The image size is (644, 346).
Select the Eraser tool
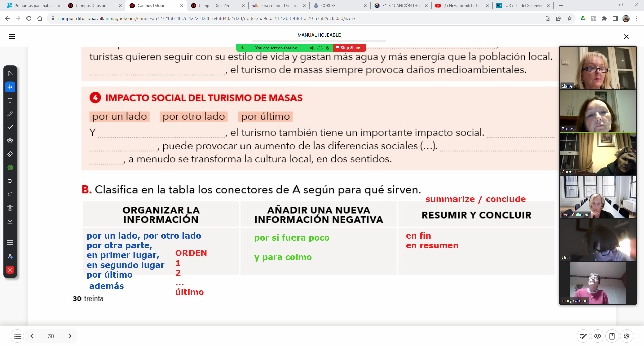tap(10, 154)
